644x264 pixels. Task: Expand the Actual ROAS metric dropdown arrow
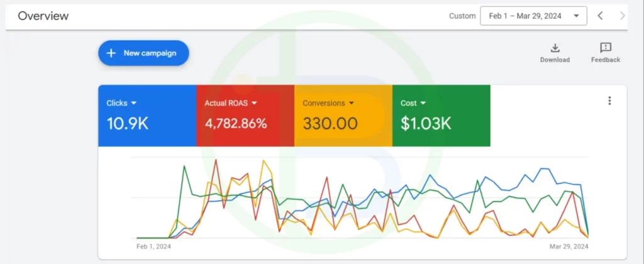tap(255, 103)
